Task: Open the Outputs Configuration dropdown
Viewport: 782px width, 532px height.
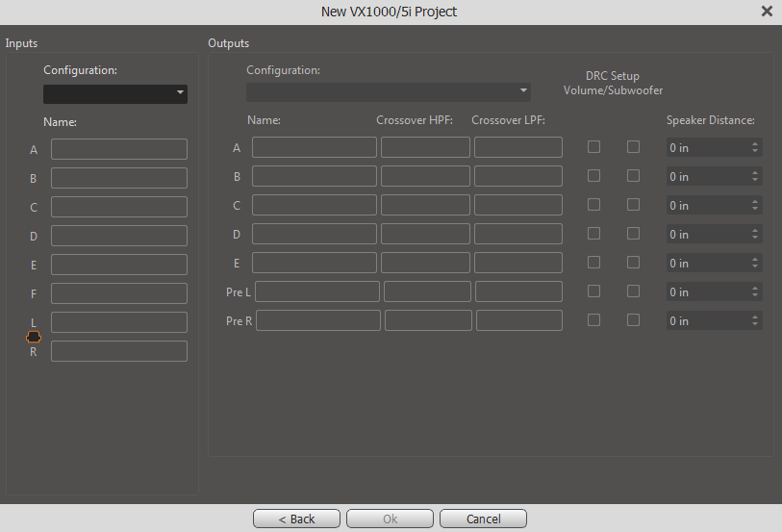Action: point(389,92)
